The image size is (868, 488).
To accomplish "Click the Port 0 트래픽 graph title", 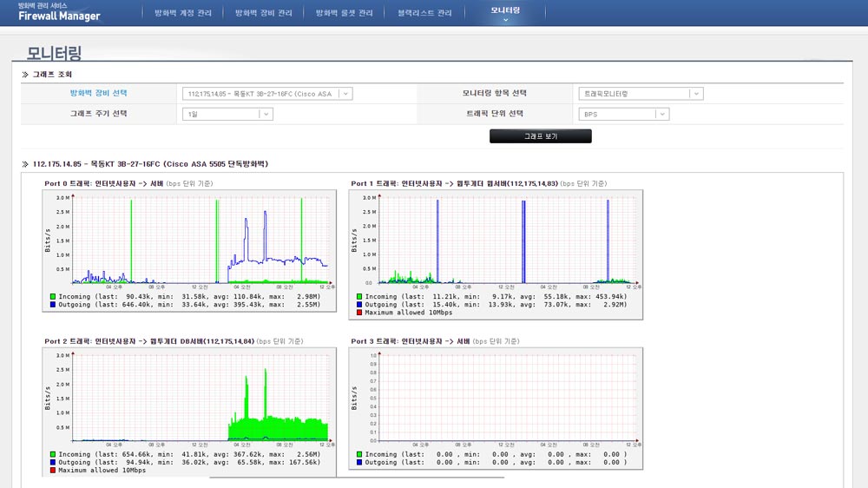I will point(128,183).
